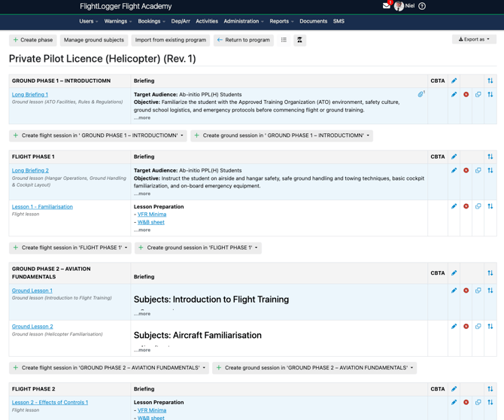
Task: Switch to list view icon in toolbar
Action: (284, 40)
